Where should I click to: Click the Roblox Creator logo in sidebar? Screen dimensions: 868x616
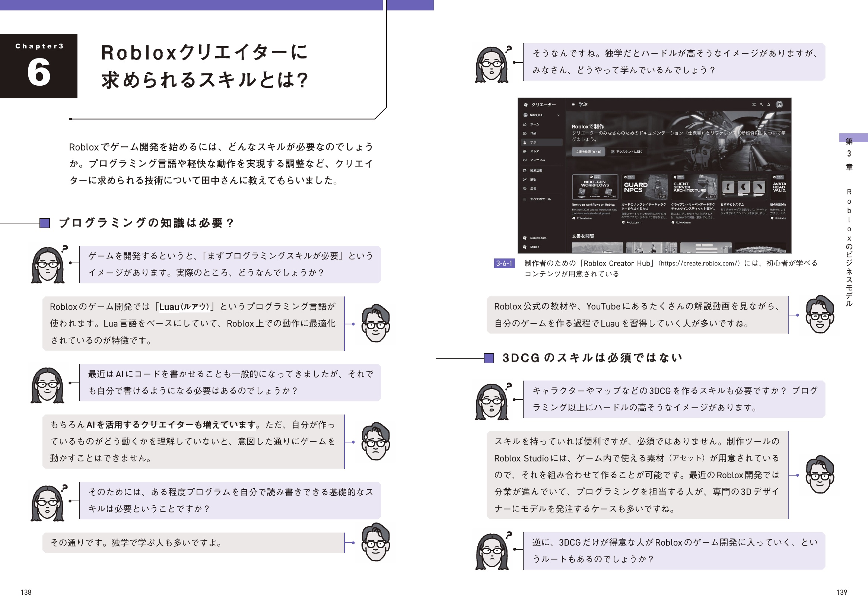point(525,105)
